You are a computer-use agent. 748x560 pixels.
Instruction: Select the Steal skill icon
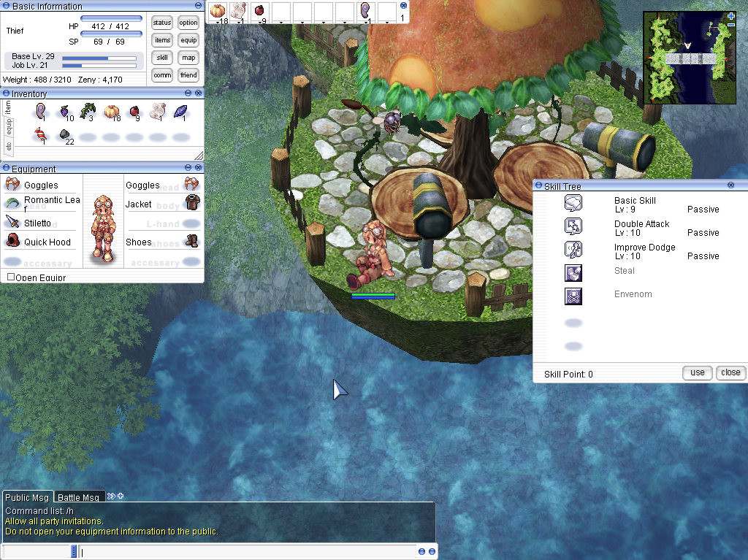coord(573,273)
